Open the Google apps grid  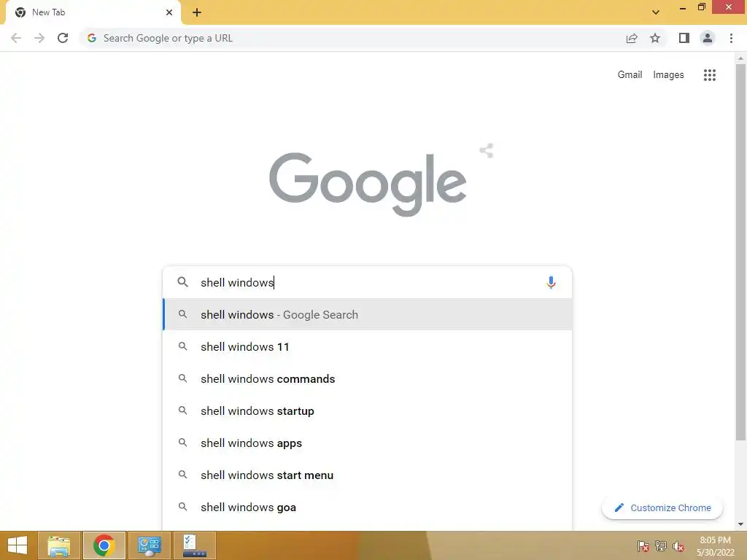[710, 75]
